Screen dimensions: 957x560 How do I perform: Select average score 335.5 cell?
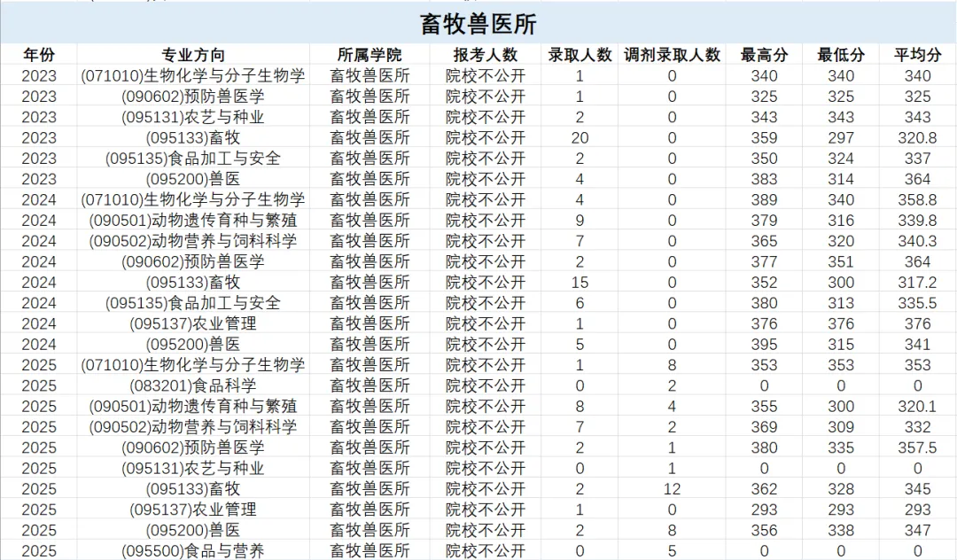[x=917, y=303]
